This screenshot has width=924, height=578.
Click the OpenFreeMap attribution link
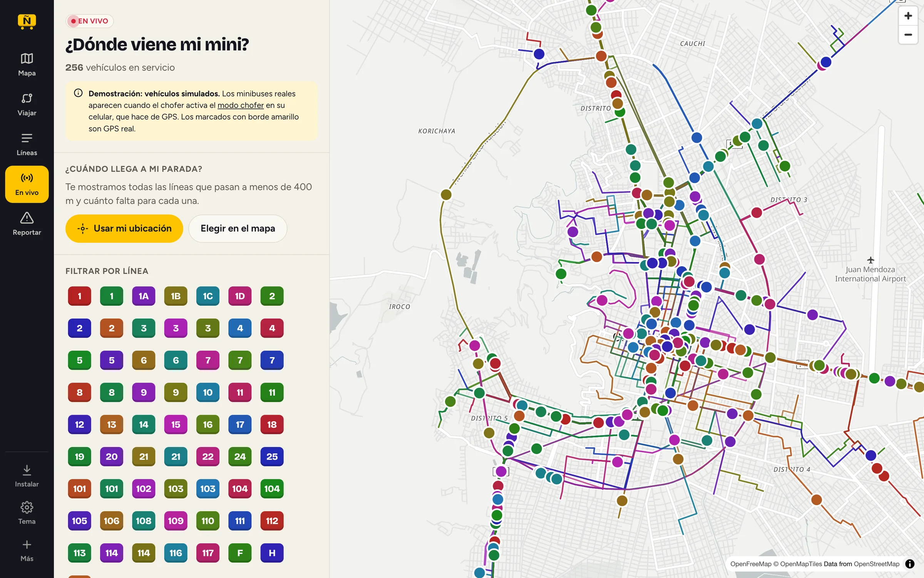pyautogui.click(x=751, y=564)
